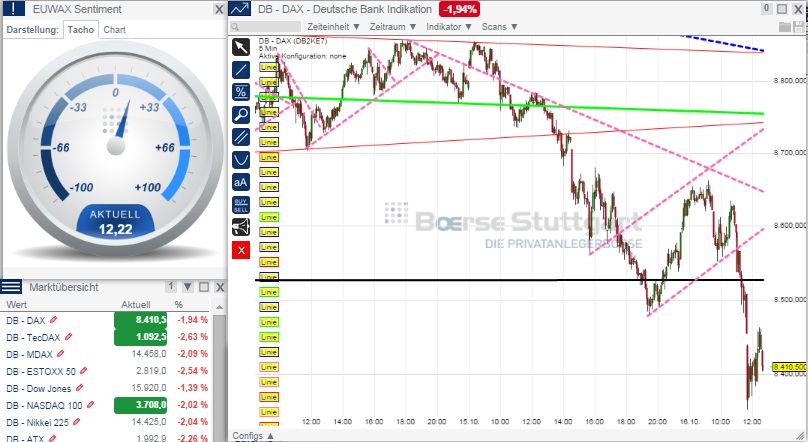
Task: Select the parallel channel lines tool
Action: (241, 137)
